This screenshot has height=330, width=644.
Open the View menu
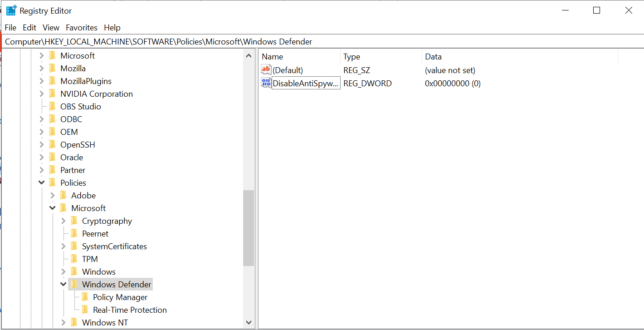pos(51,28)
